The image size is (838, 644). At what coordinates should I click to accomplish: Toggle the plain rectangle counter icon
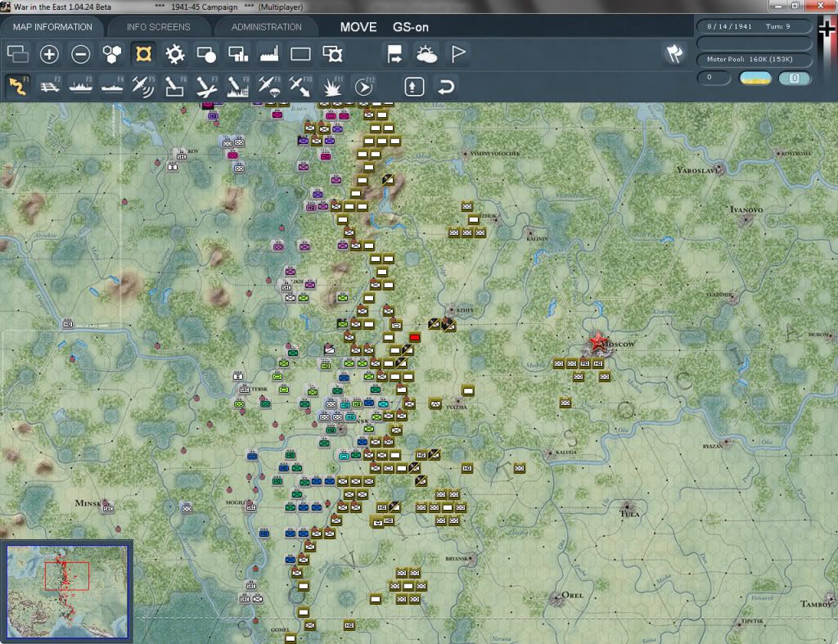click(300, 54)
